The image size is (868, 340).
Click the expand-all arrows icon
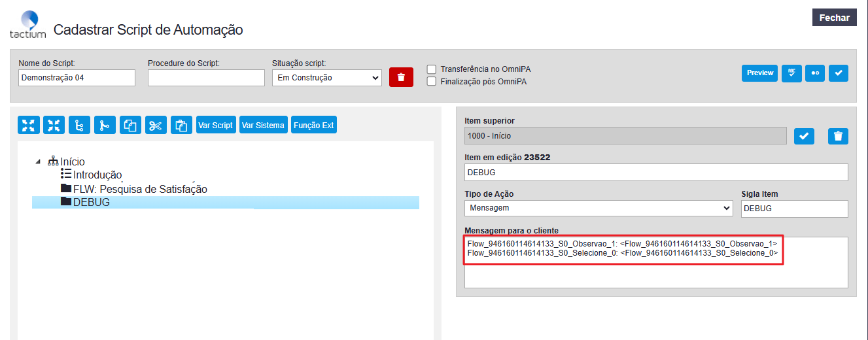pyautogui.click(x=29, y=125)
